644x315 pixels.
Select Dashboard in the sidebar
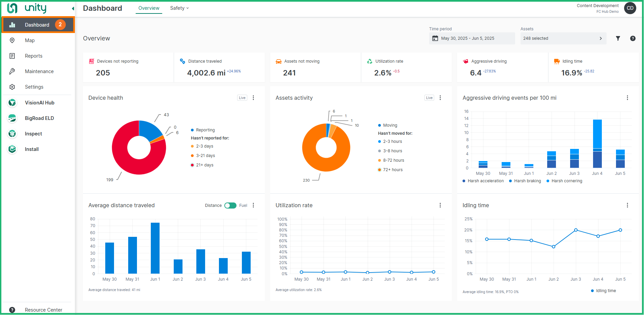[37, 24]
